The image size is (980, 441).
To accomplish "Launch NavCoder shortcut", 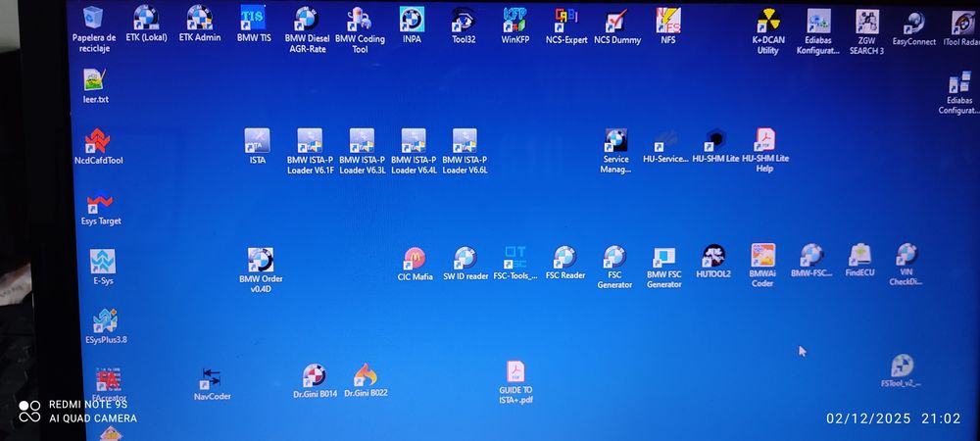I will [x=212, y=383].
